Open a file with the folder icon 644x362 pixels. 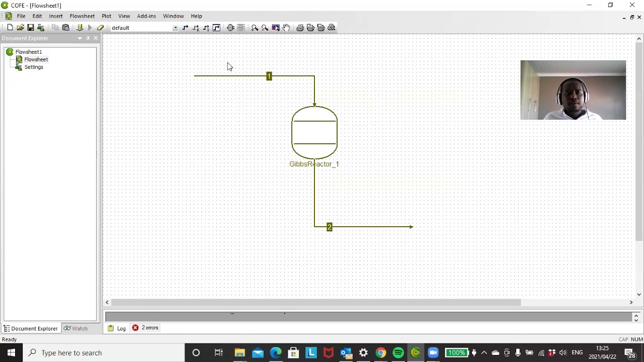[20, 28]
